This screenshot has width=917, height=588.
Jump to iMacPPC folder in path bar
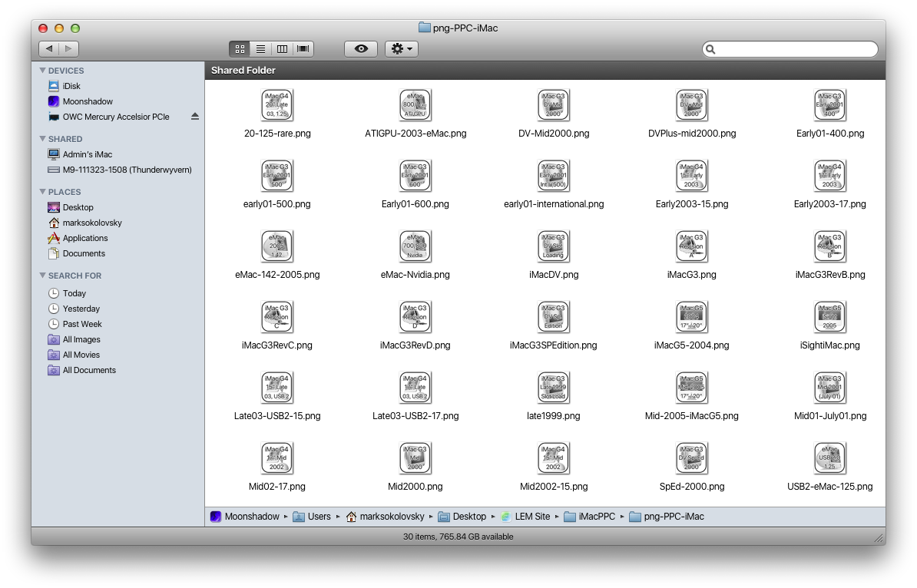[596, 517]
